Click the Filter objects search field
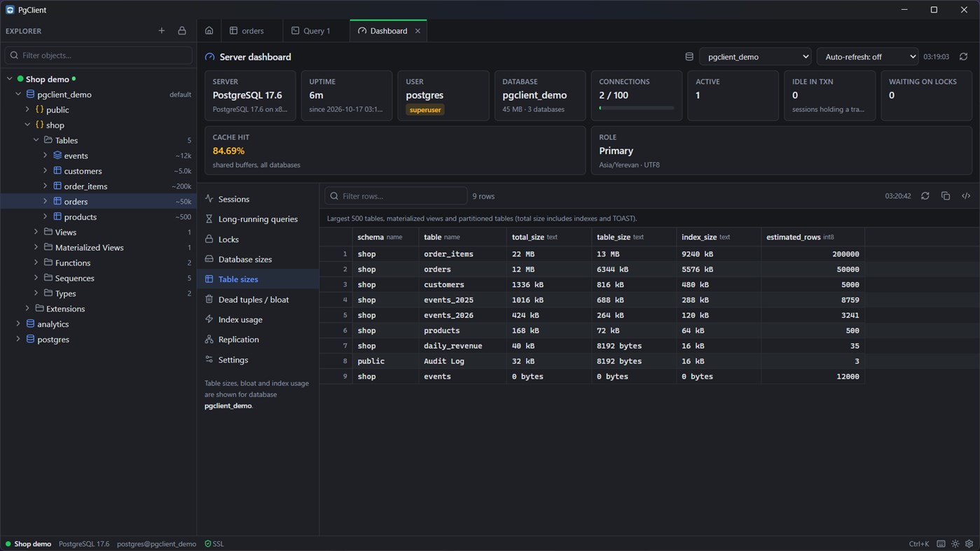Screen dimensions: 980x551 [98, 55]
